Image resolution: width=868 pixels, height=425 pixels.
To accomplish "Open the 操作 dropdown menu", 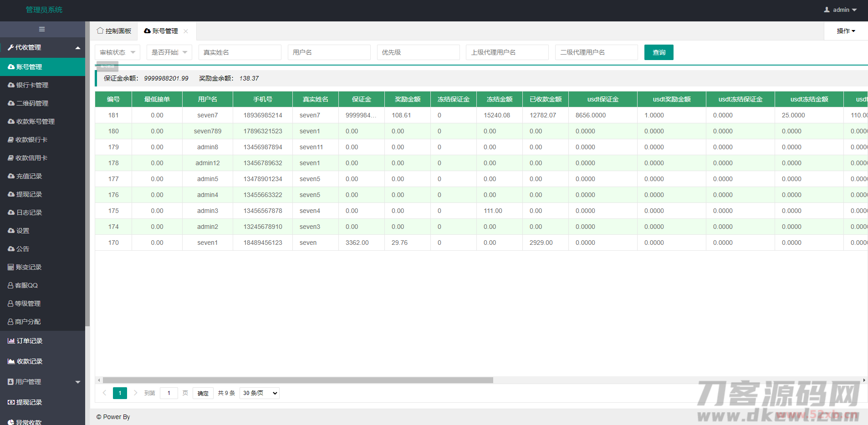I will tap(846, 31).
